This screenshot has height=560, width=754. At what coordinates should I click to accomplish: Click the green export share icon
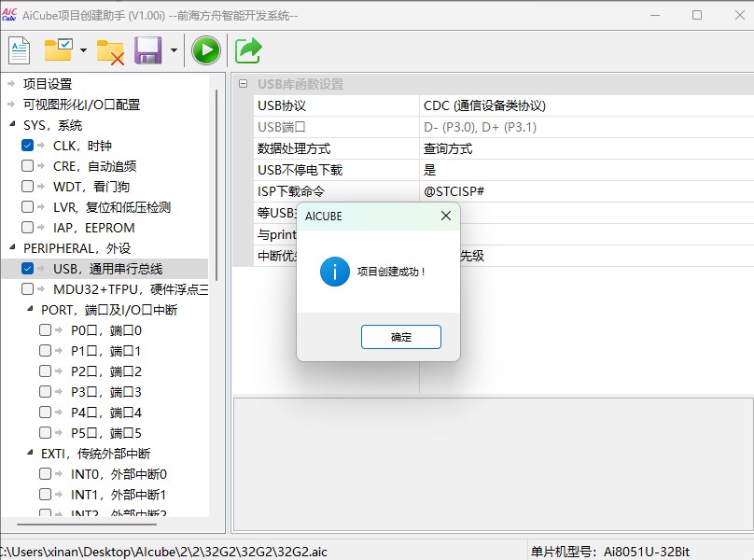248,50
